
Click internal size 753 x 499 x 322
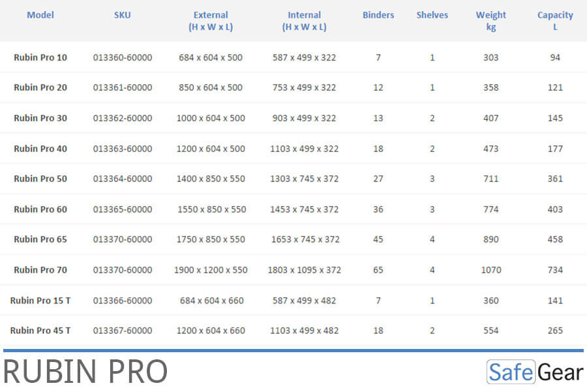[x=305, y=87]
